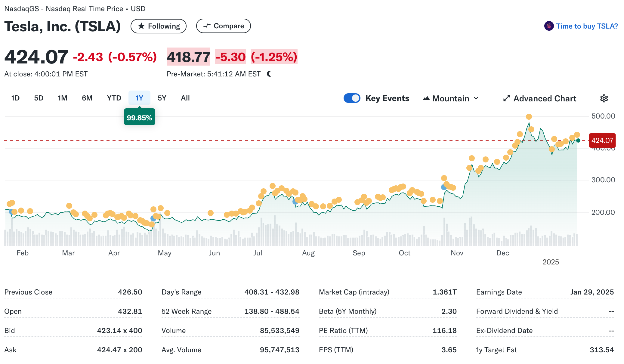The height and width of the screenshot is (364, 624).
Task: Click the pre-market moon icon
Action: [x=269, y=74]
